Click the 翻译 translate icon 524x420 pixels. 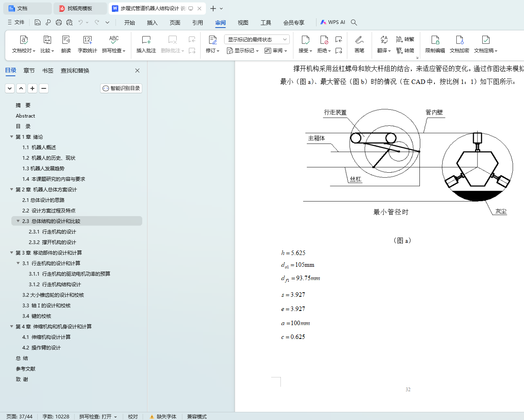[384, 40]
